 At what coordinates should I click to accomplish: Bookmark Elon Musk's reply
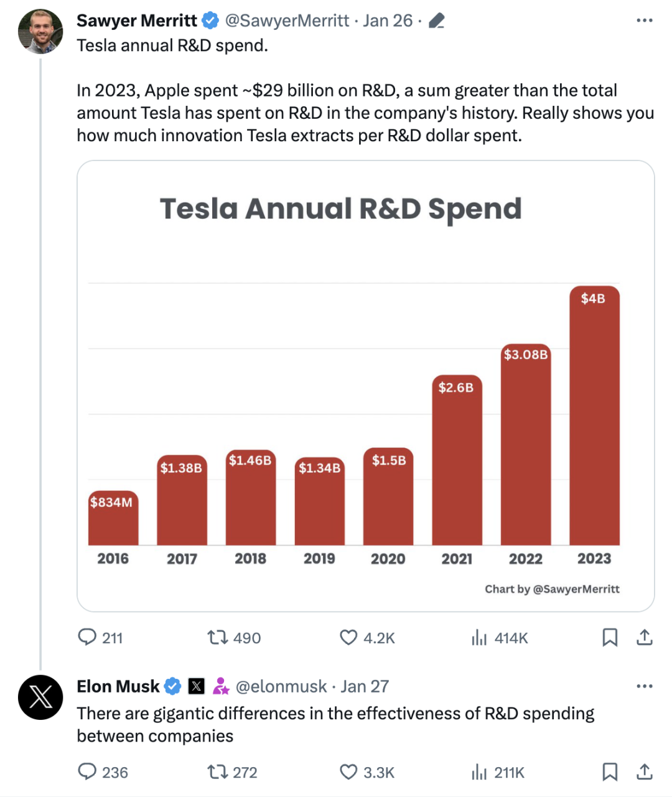(x=610, y=772)
